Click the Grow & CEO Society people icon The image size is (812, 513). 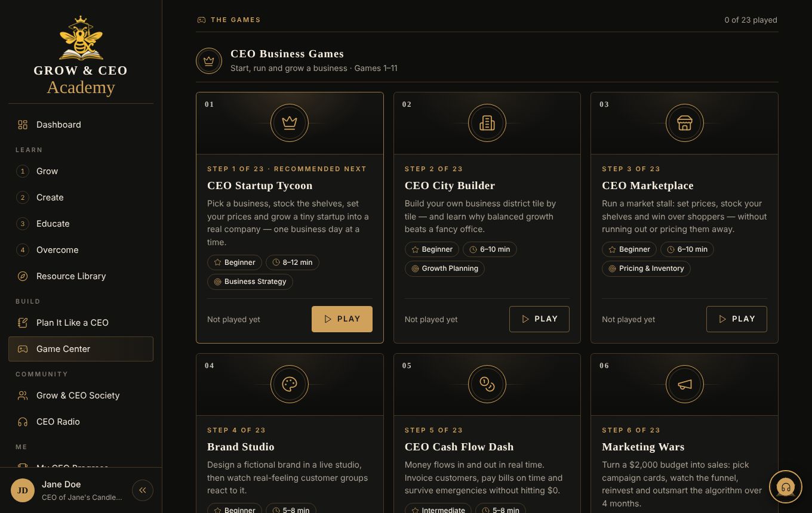click(23, 395)
